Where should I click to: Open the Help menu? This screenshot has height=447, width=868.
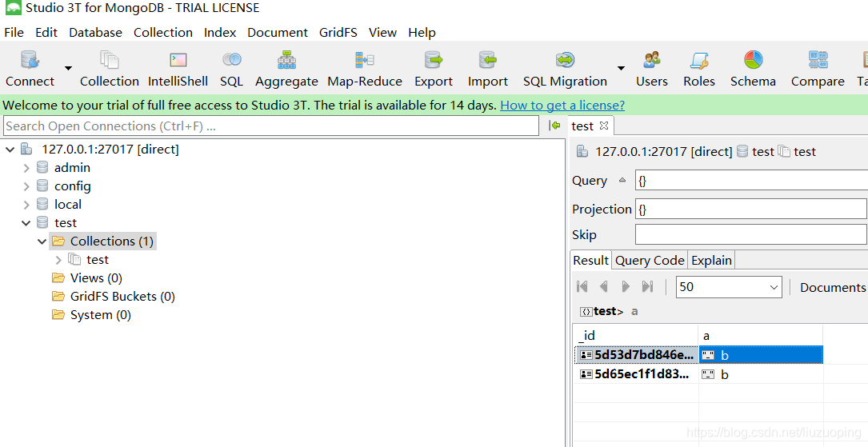click(422, 33)
